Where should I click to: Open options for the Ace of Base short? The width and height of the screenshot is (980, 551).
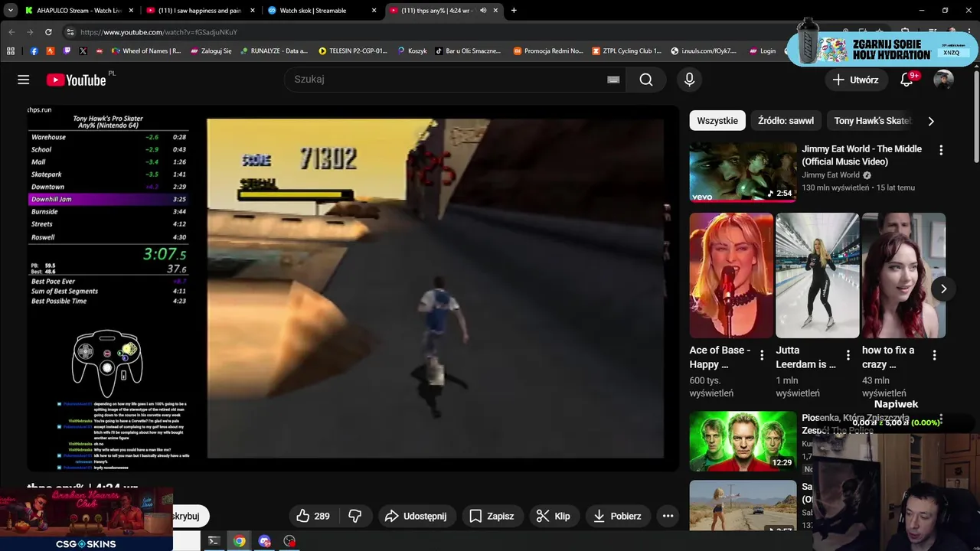[x=762, y=355]
